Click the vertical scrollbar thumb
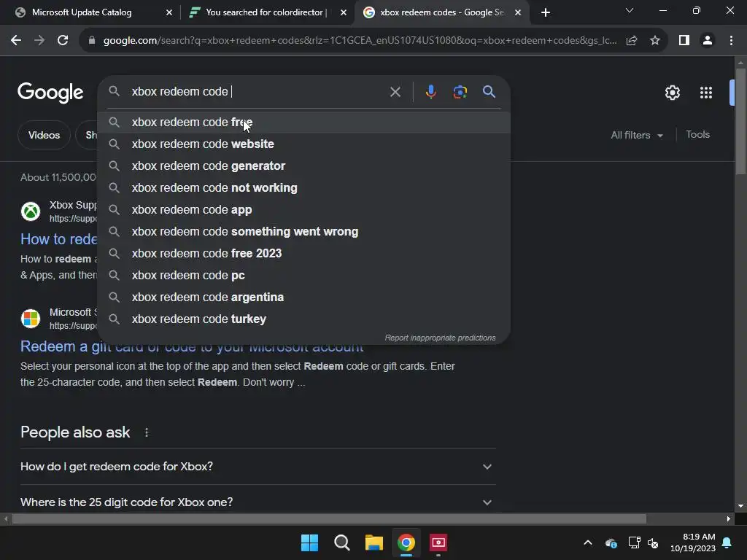 [741, 122]
